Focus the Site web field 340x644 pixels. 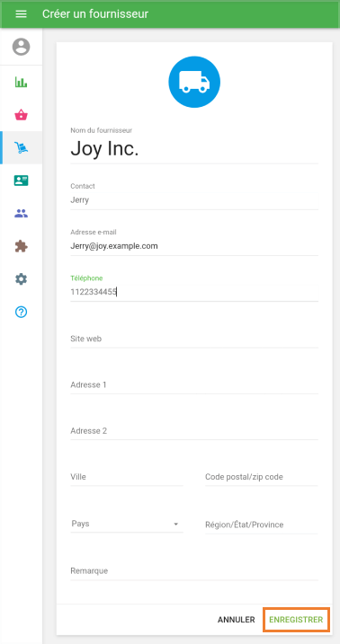(194, 340)
